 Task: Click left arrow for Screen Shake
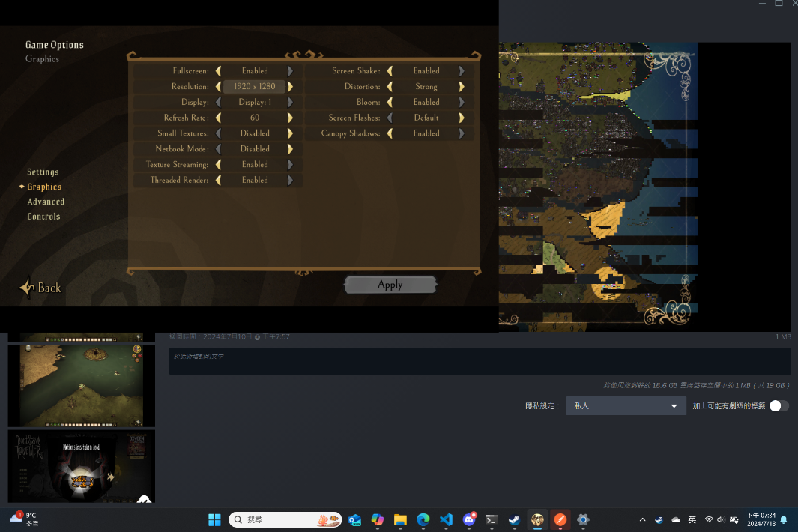pos(390,70)
